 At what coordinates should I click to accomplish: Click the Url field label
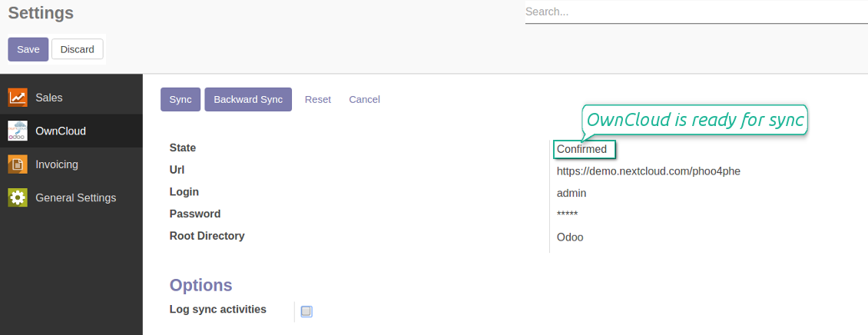point(177,170)
